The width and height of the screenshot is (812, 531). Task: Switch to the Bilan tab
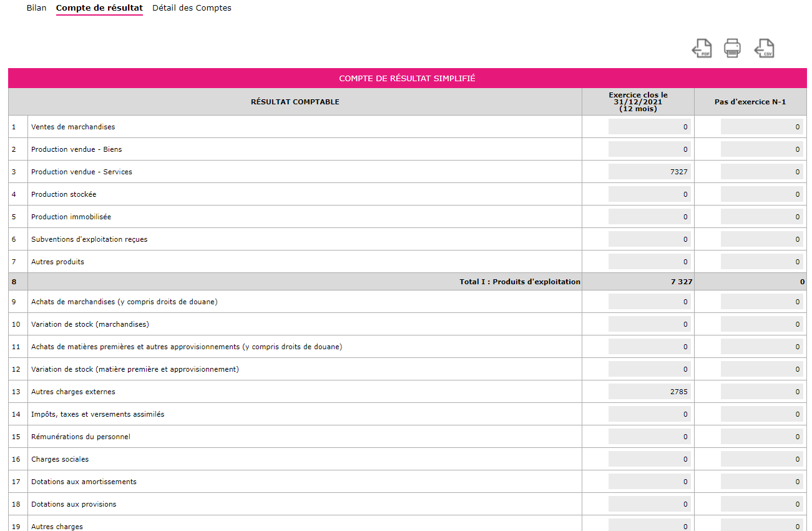36,8
